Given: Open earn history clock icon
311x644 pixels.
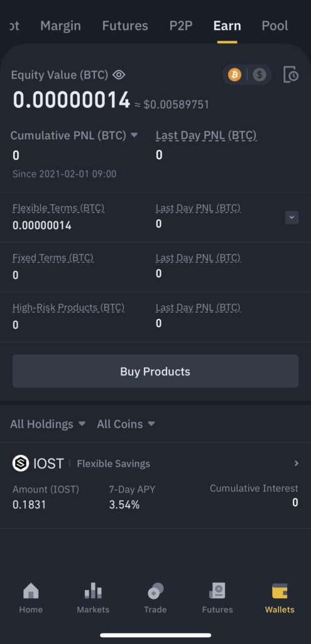Looking at the screenshot, I should click(291, 75).
